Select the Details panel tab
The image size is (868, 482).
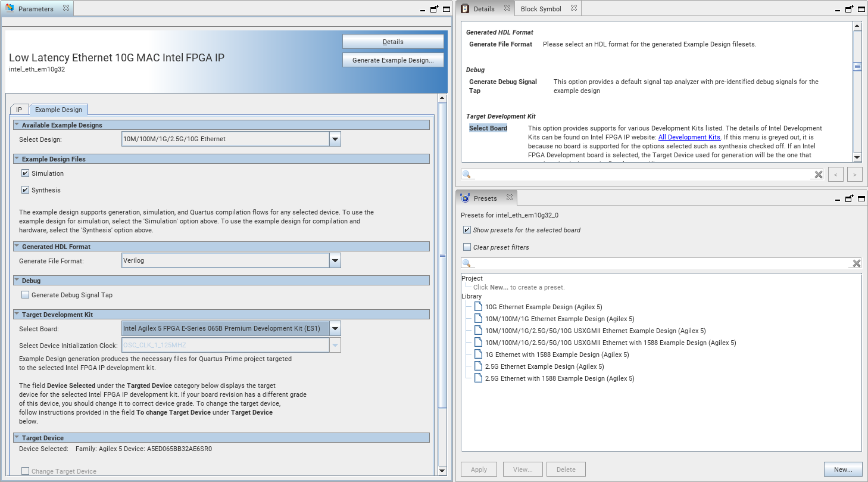pyautogui.click(x=484, y=9)
